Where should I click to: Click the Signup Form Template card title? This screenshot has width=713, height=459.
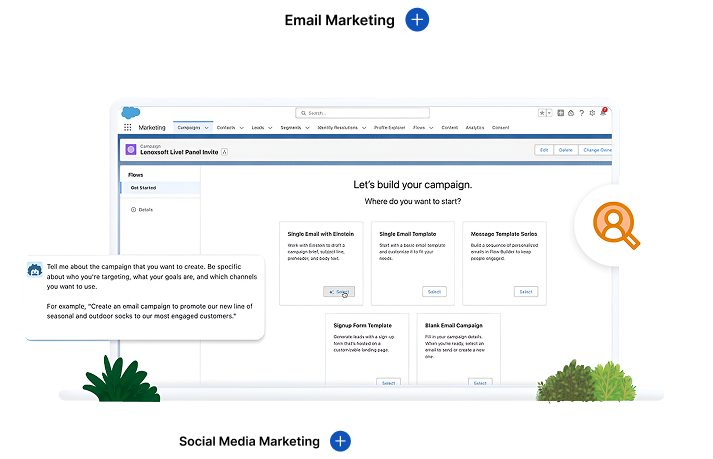pos(362,325)
